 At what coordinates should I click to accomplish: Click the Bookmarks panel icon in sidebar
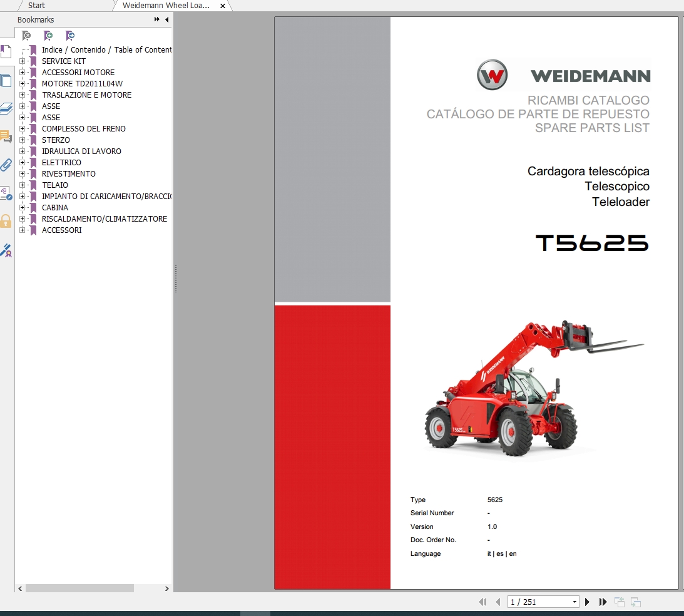6,51
